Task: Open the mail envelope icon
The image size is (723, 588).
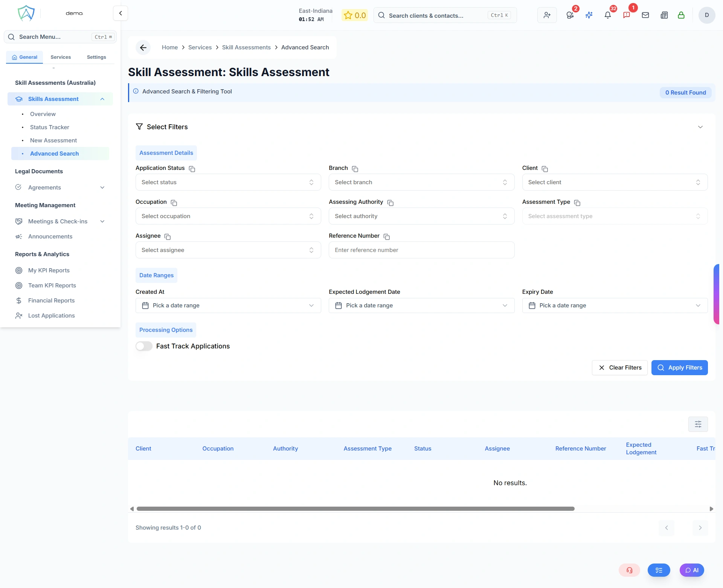Action: tap(645, 15)
